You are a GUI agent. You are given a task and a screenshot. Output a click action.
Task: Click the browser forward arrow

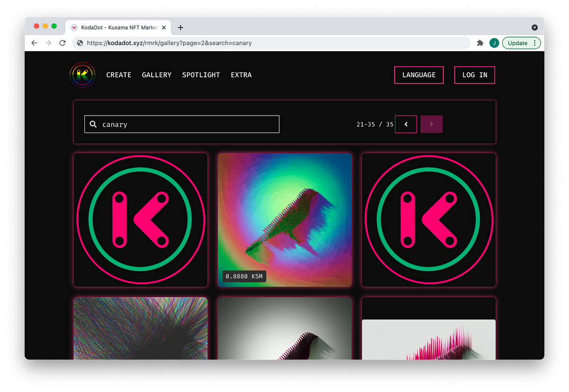pos(48,43)
